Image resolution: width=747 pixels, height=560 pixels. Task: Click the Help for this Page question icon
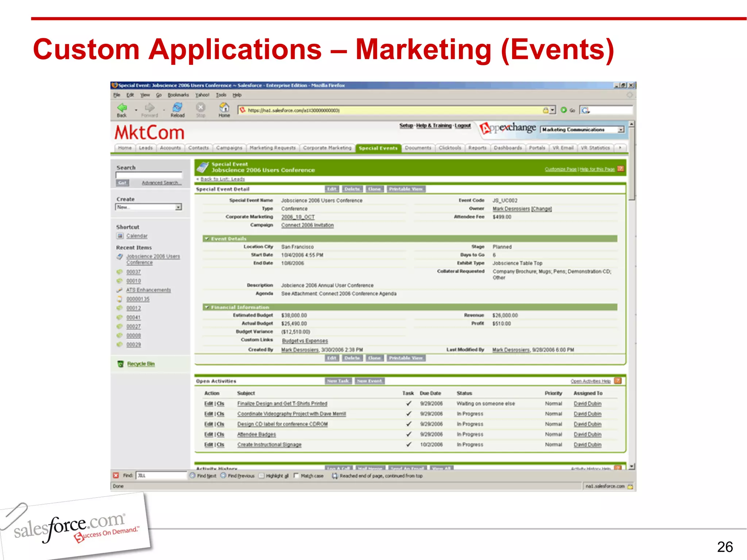620,169
